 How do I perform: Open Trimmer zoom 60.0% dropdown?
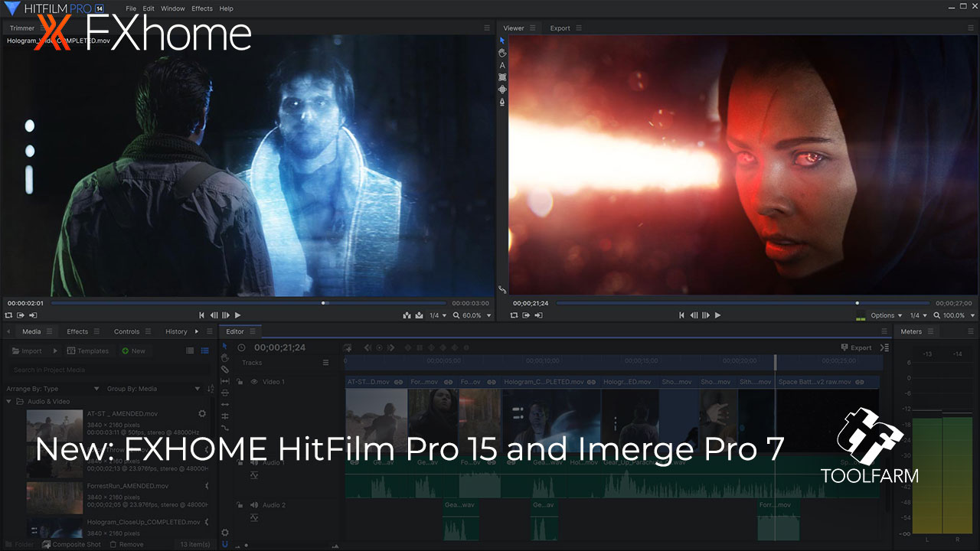click(x=473, y=315)
